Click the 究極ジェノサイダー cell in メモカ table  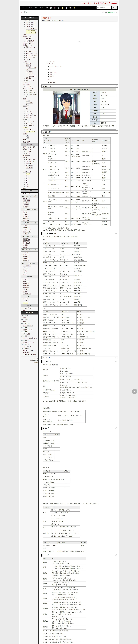(56, 218)
